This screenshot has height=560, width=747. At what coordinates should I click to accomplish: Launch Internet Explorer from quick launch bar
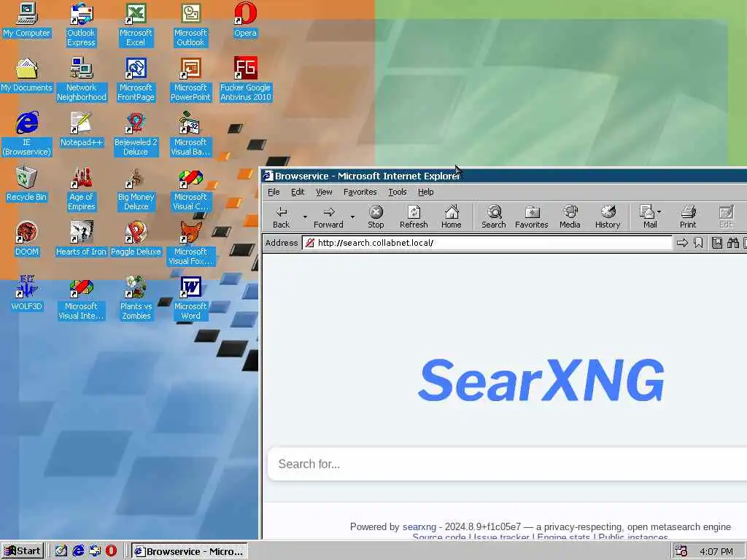tap(78, 551)
